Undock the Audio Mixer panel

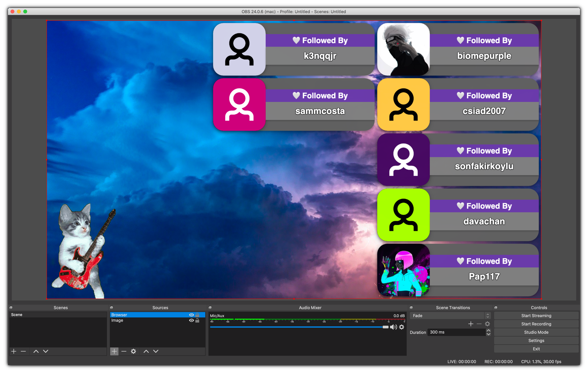[210, 308]
